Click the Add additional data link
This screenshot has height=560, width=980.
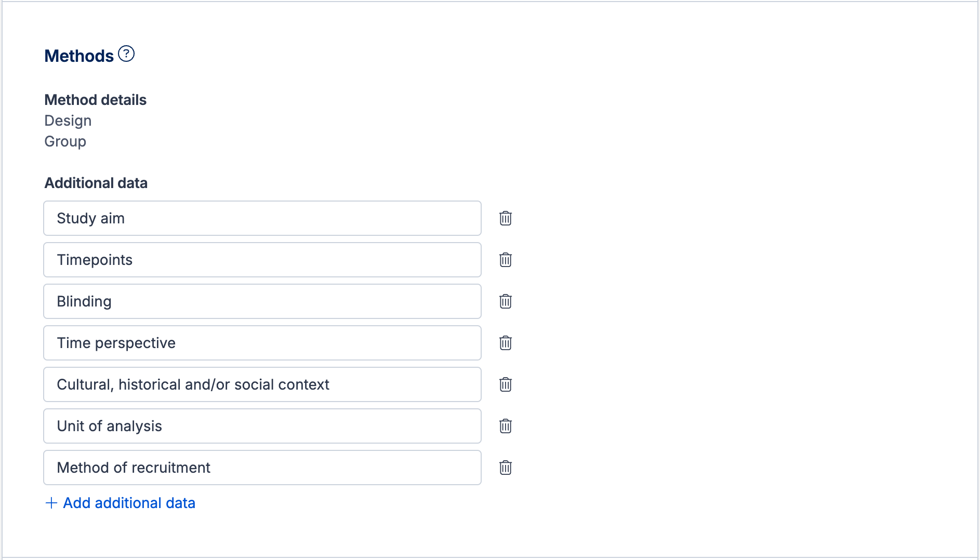[x=129, y=503]
